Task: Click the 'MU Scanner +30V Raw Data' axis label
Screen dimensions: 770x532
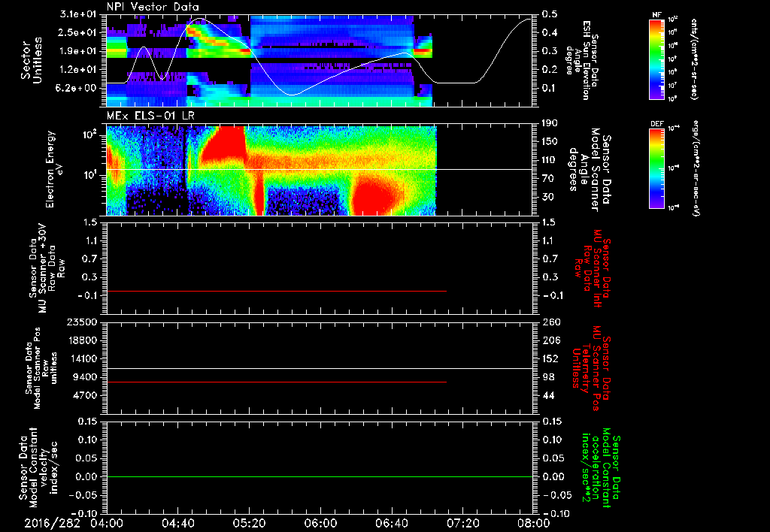Action: point(47,268)
